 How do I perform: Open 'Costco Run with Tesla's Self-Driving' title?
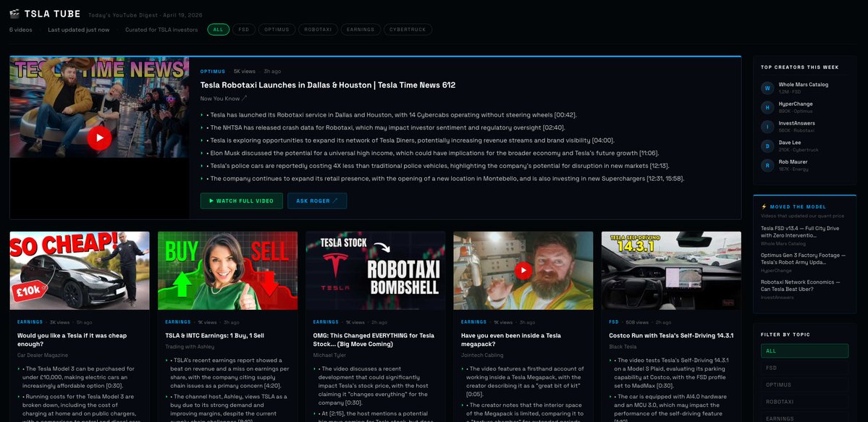(671, 336)
